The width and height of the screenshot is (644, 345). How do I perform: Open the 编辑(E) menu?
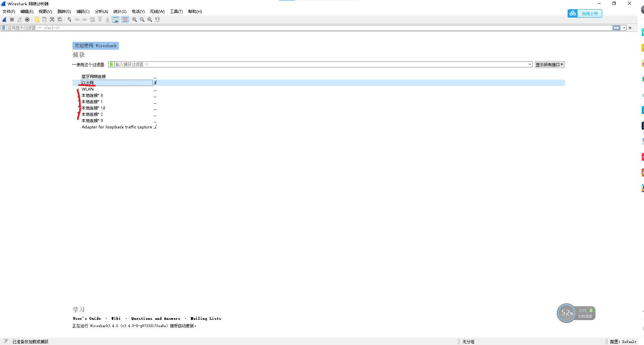pyautogui.click(x=27, y=12)
